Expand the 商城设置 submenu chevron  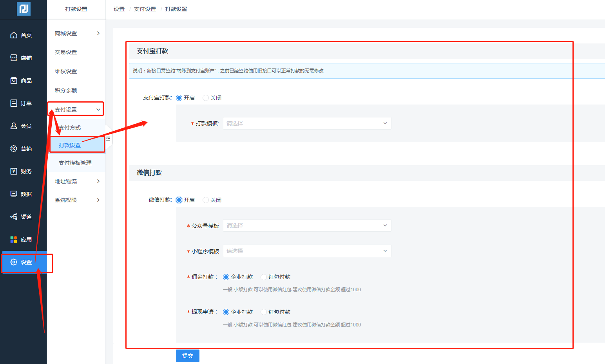(98, 33)
